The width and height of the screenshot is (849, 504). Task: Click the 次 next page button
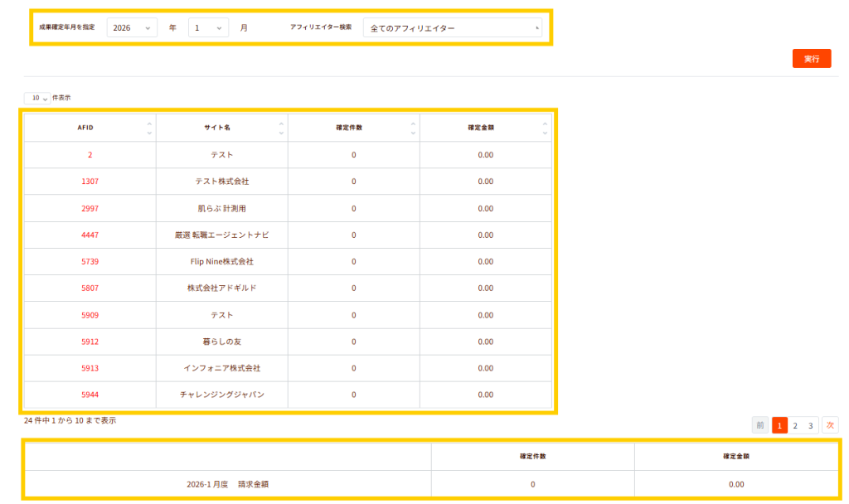tap(830, 425)
